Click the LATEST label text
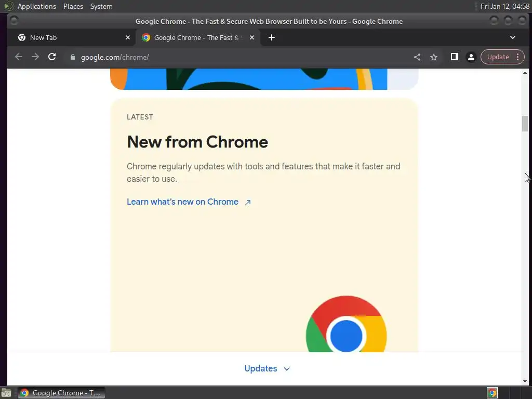Screen dimensions: 532x399 (x=140, y=117)
